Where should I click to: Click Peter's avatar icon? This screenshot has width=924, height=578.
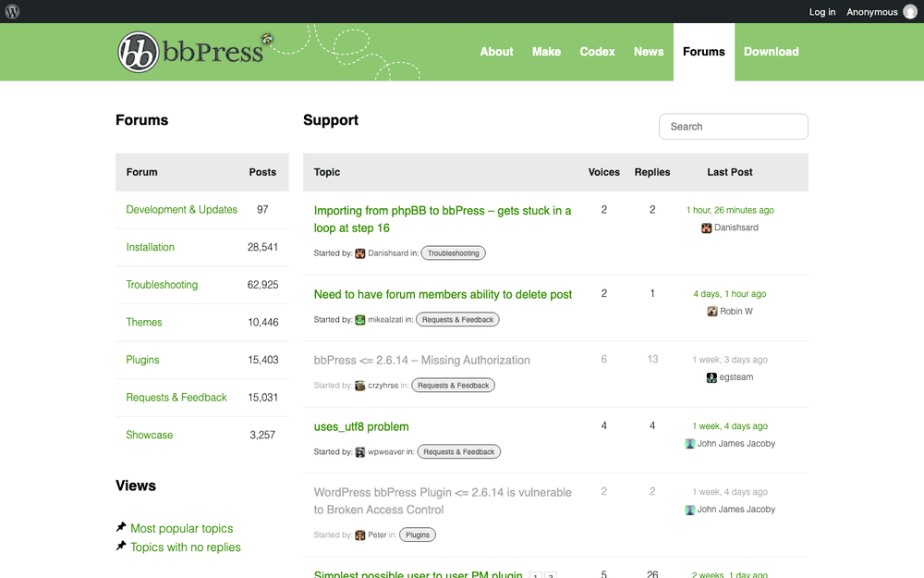pyautogui.click(x=360, y=535)
